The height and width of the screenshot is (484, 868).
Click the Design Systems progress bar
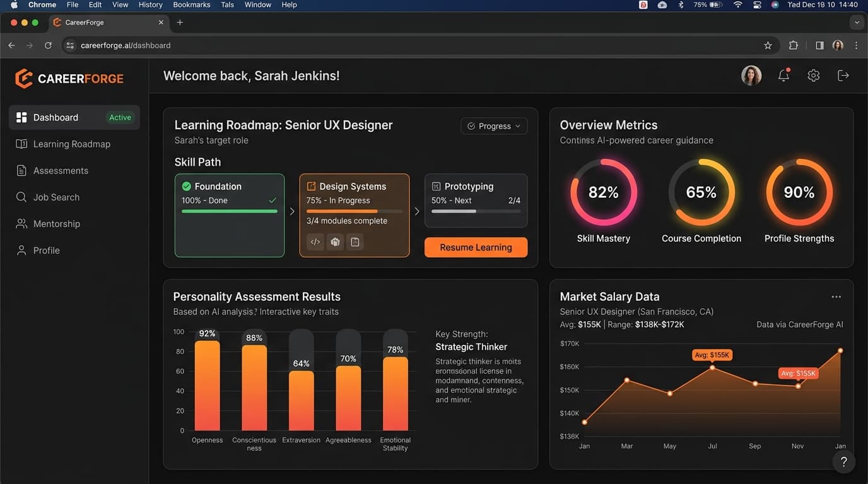(355, 211)
